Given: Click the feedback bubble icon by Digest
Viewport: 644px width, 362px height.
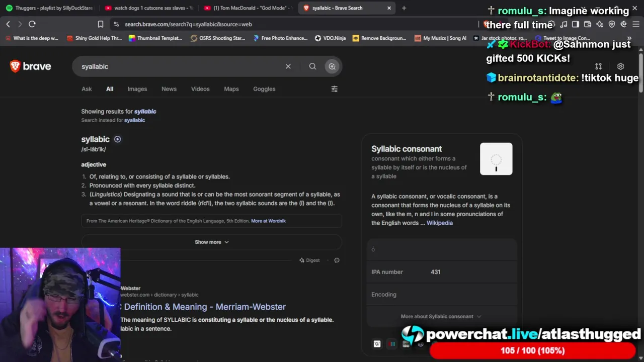Looking at the screenshot, I should tap(337, 260).
